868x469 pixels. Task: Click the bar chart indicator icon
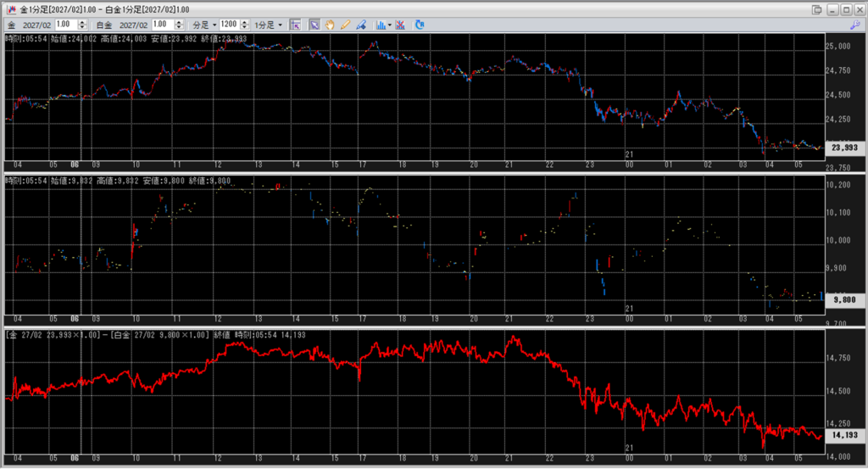380,25
